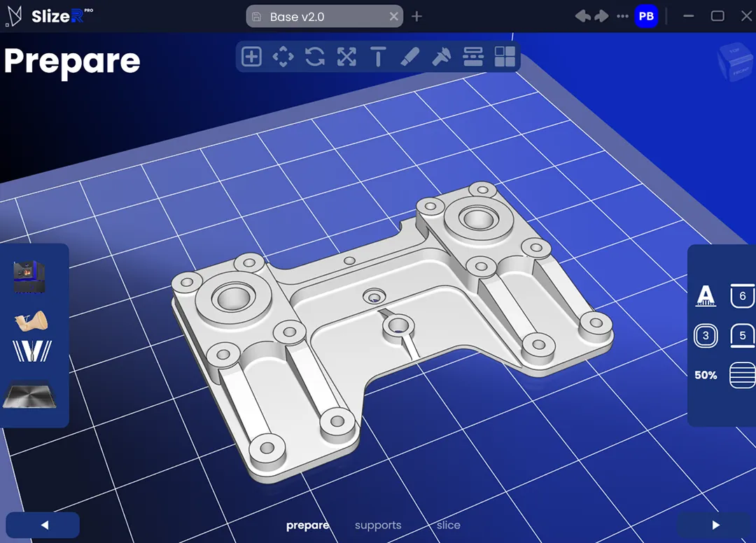Open the wall count setting showing 3

click(x=706, y=336)
